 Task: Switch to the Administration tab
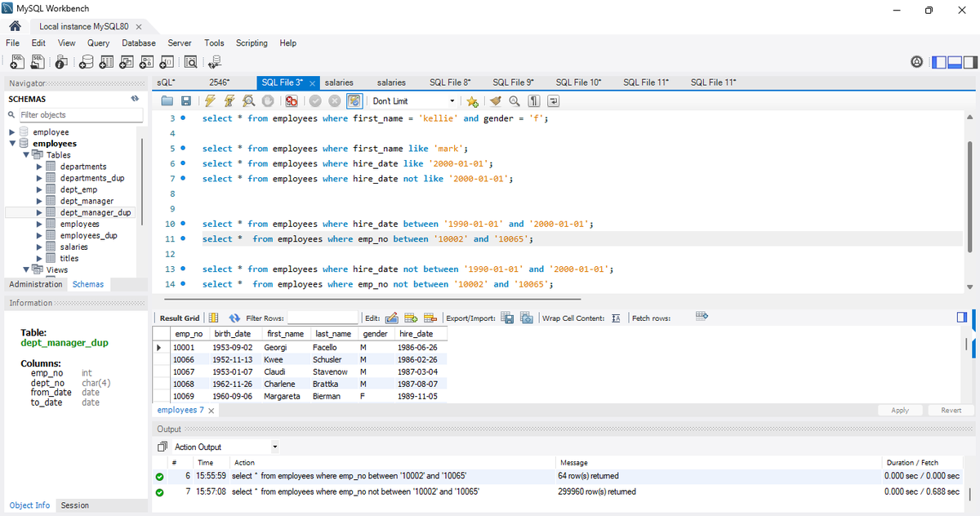click(36, 284)
